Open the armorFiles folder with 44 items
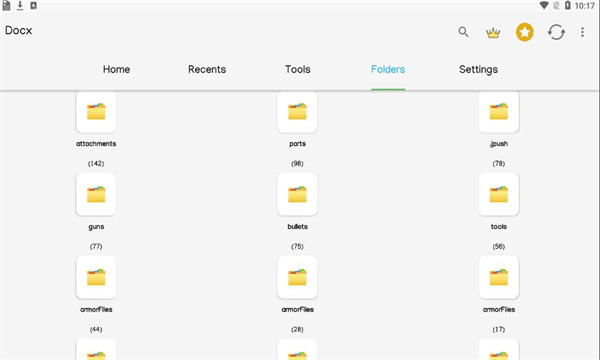The width and height of the screenshot is (600, 360). tap(96, 277)
